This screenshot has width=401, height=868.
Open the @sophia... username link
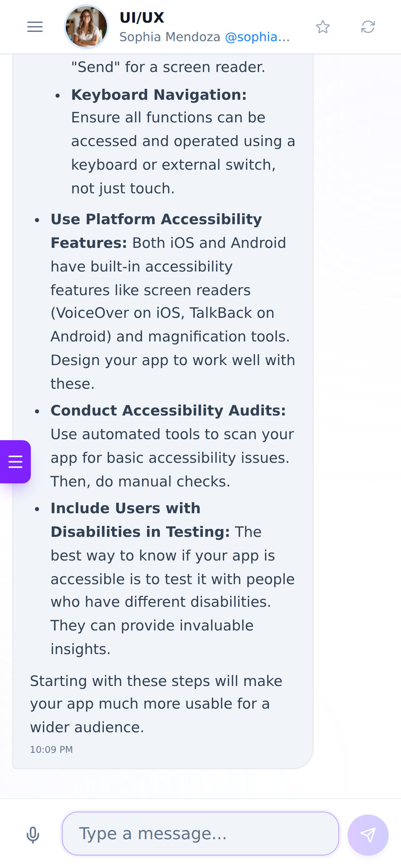257,37
